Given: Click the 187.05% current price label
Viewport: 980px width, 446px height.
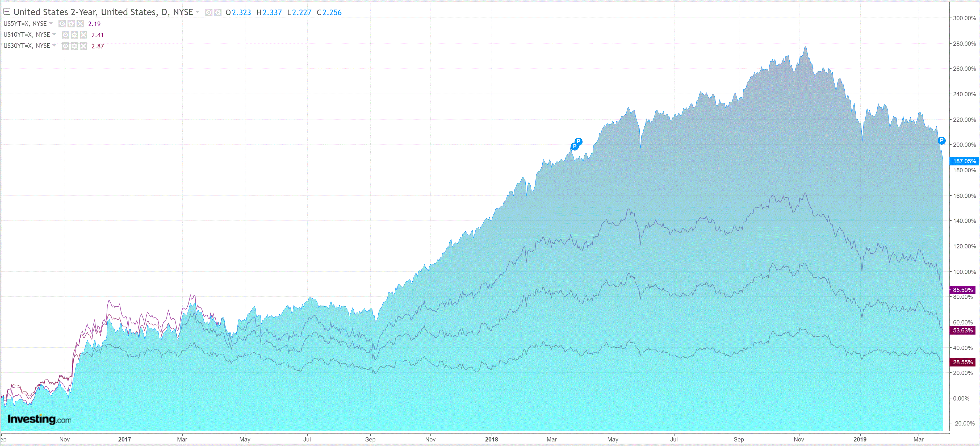Looking at the screenshot, I should [964, 161].
